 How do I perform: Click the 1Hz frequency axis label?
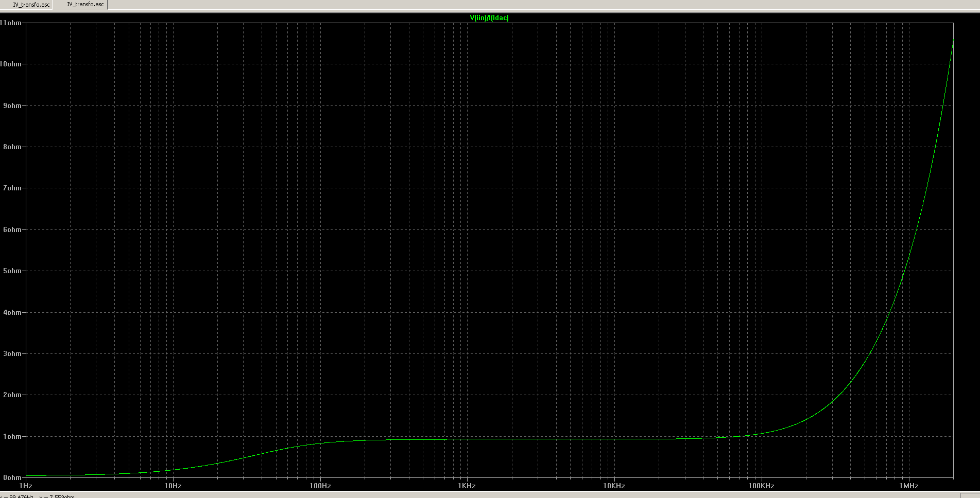click(26, 486)
